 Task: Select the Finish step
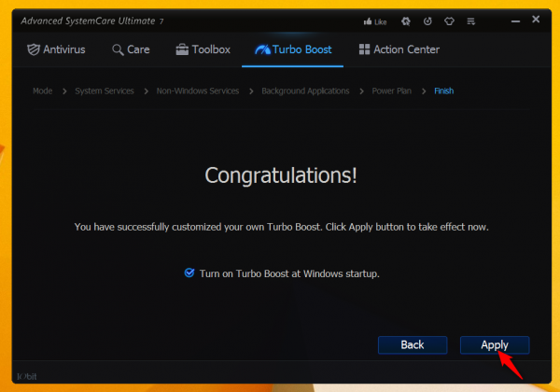coord(444,91)
